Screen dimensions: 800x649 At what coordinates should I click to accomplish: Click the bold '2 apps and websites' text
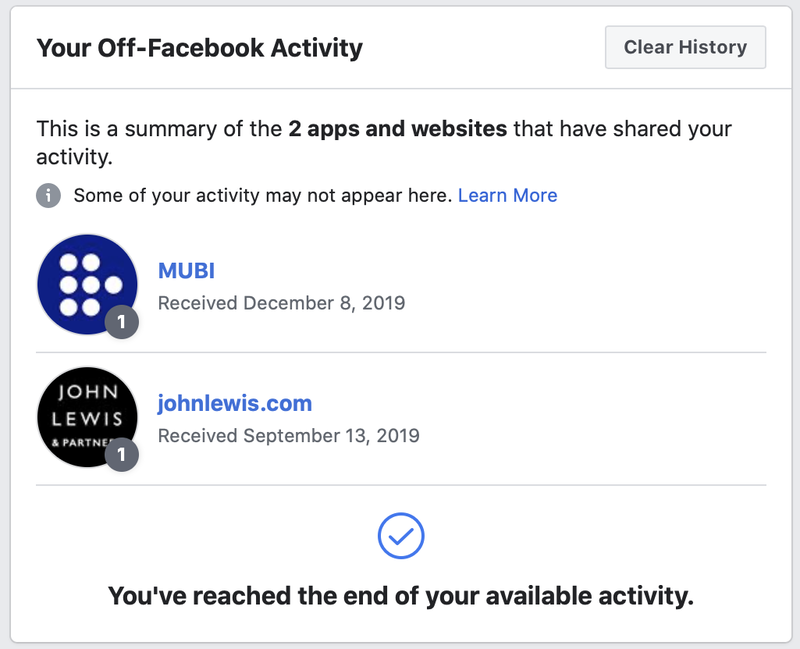click(x=397, y=129)
